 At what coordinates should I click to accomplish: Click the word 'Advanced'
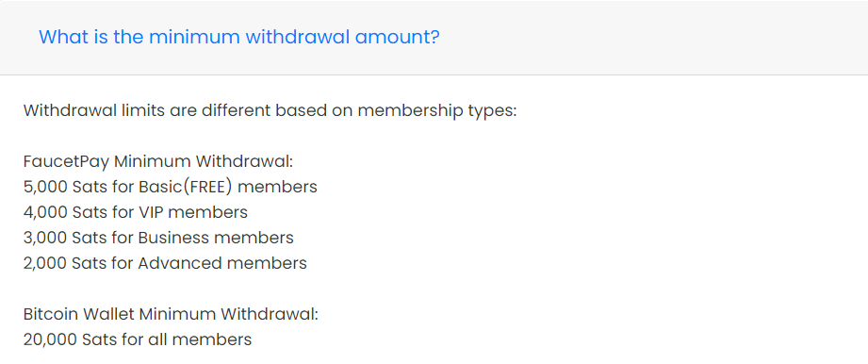click(180, 263)
